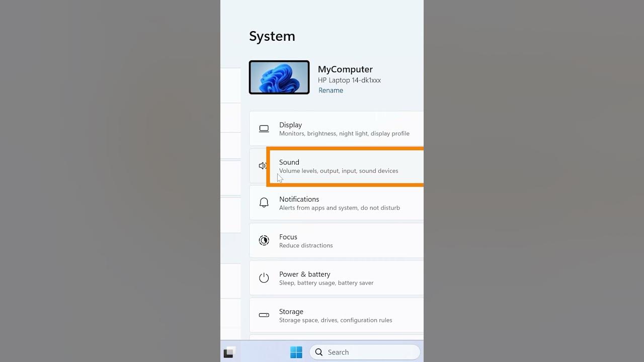This screenshot has width=644, height=362.
Task: Open the Notifications settings row
Action: [336, 203]
